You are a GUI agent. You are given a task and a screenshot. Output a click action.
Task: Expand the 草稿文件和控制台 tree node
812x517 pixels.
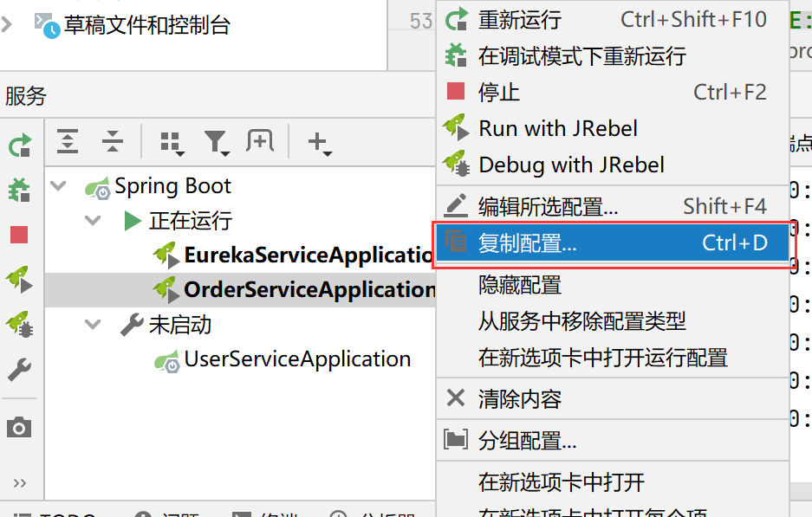tap(7, 24)
